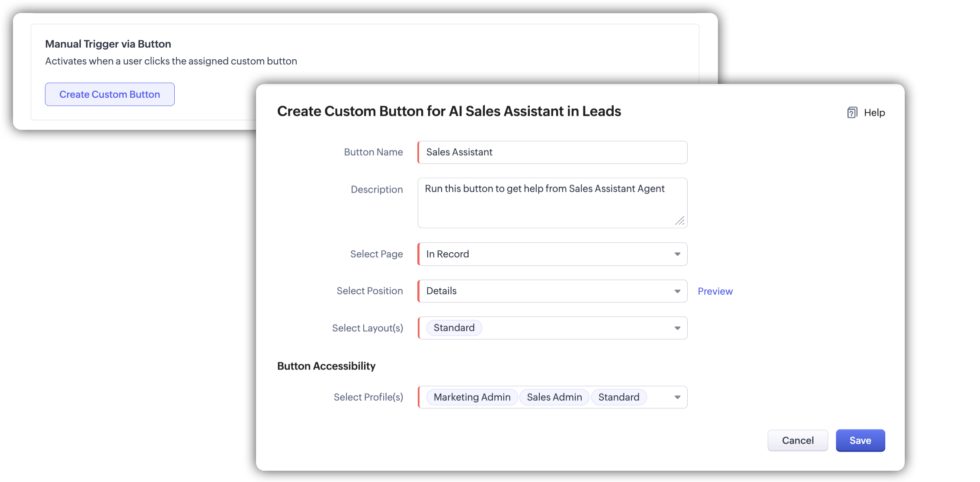Select the Sales Admin profile chip
The width and height of the screenshot is (980, 482).
(554, 397)
